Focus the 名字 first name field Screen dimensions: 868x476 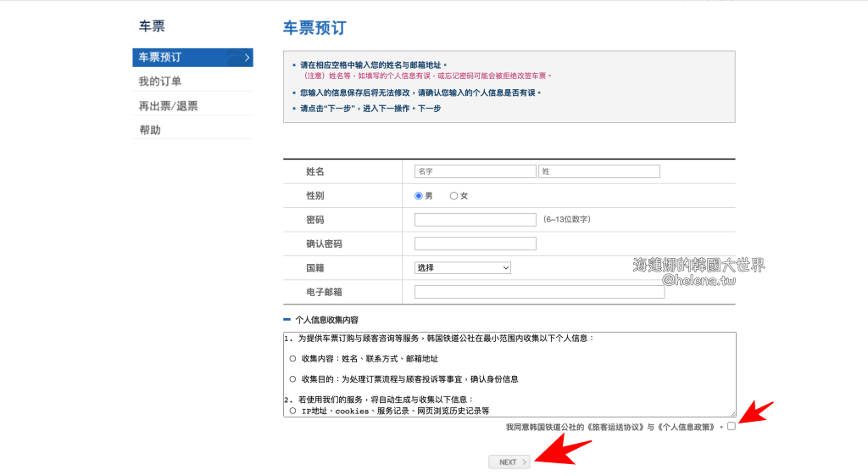click(475, 171)
